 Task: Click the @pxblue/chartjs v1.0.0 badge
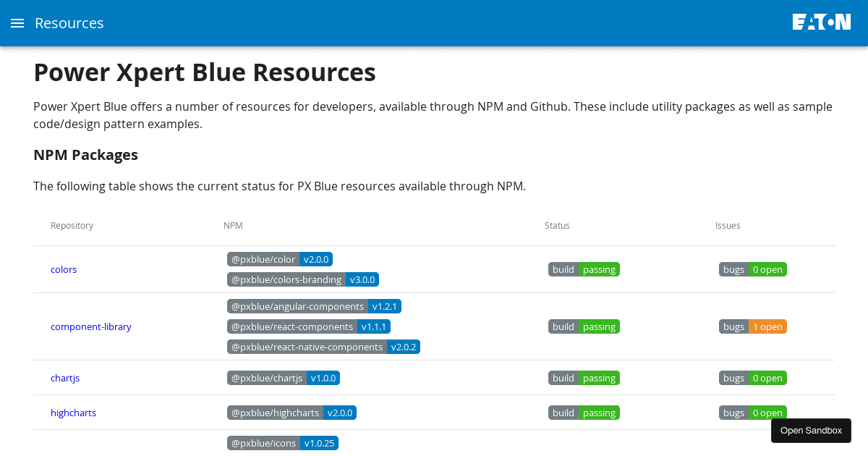click(284, 378)
